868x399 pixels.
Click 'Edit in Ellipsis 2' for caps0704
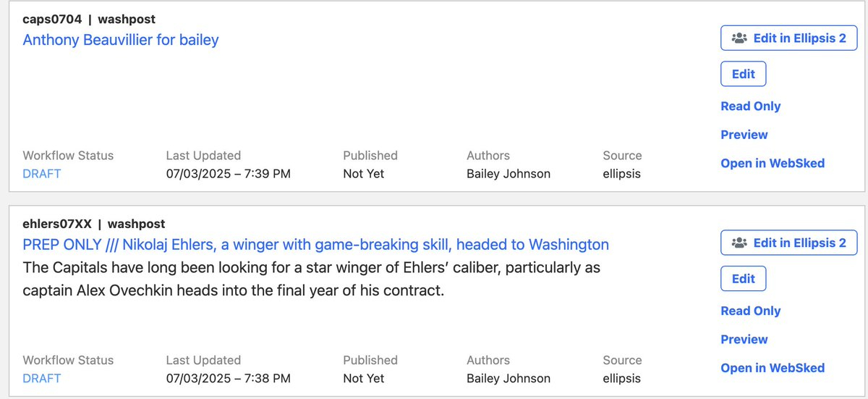[x=799, y=38]
